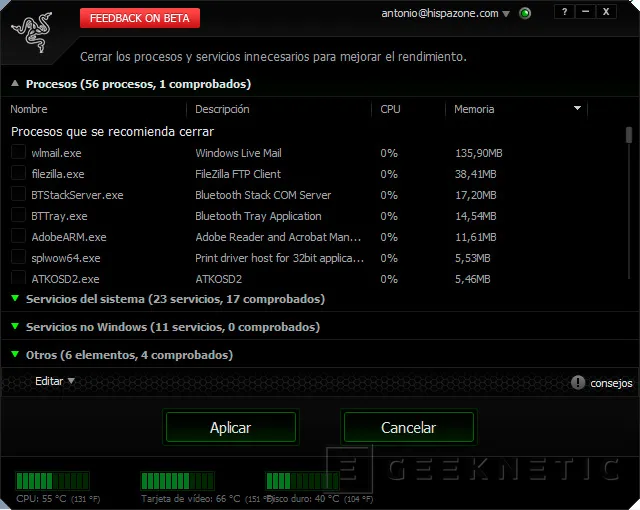Select the Windows Live Mail description
The image size is (640, 510).
(x=238, y=153)
